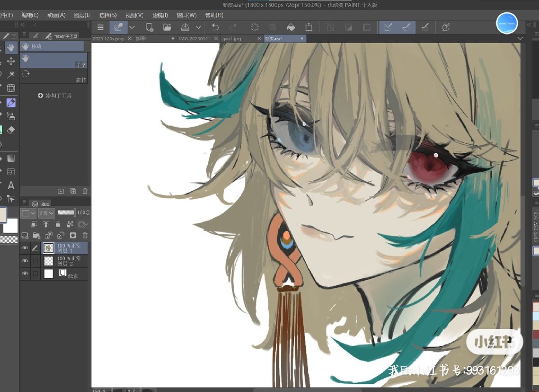Toggle Clip to Layer Below icon

click(34, 224)
